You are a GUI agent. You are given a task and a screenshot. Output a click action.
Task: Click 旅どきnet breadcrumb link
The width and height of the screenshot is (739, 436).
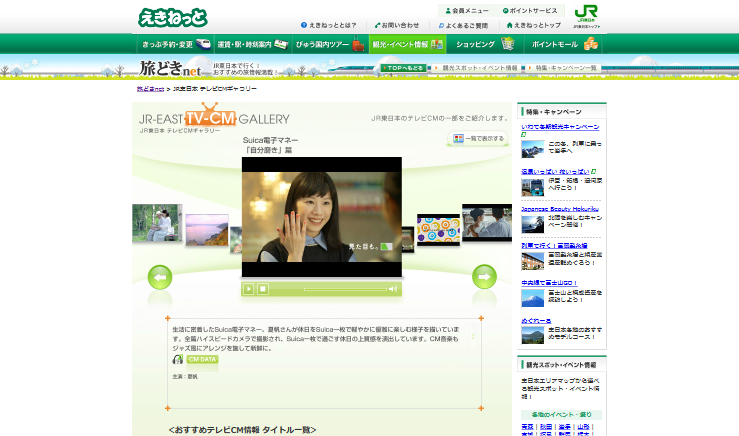(150, 89)
